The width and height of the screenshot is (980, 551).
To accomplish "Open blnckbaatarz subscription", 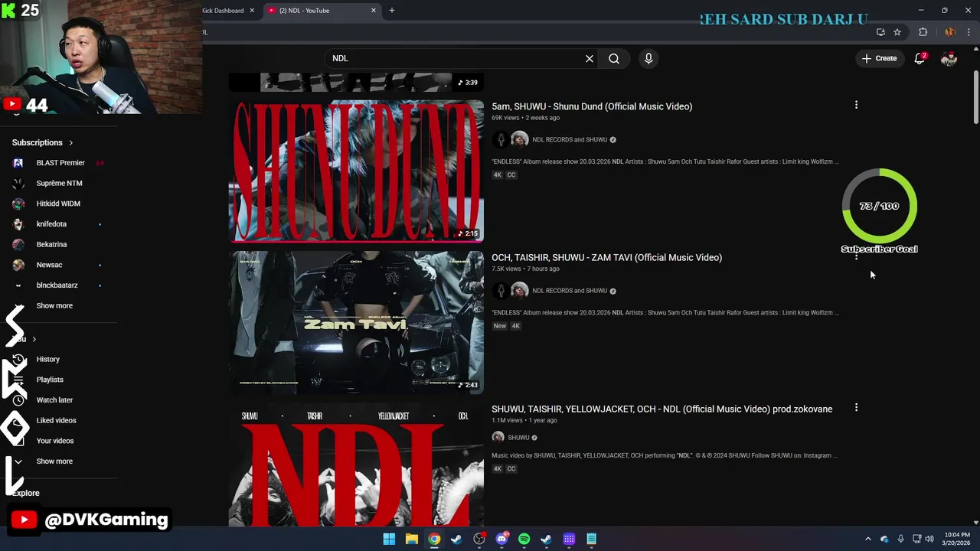I will (x=57, y=285).
